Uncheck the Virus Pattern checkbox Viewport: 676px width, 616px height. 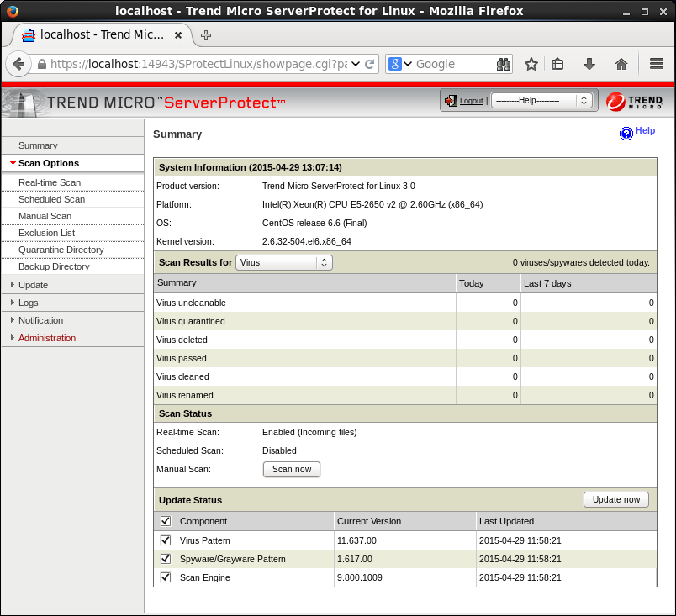click(x=165, y=540)
